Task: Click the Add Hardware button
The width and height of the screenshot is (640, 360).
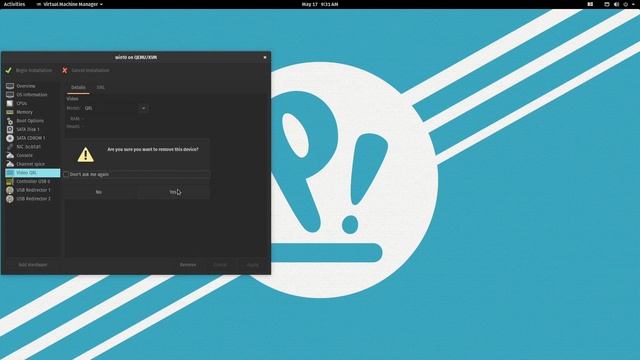Action: tap(33, 265)
